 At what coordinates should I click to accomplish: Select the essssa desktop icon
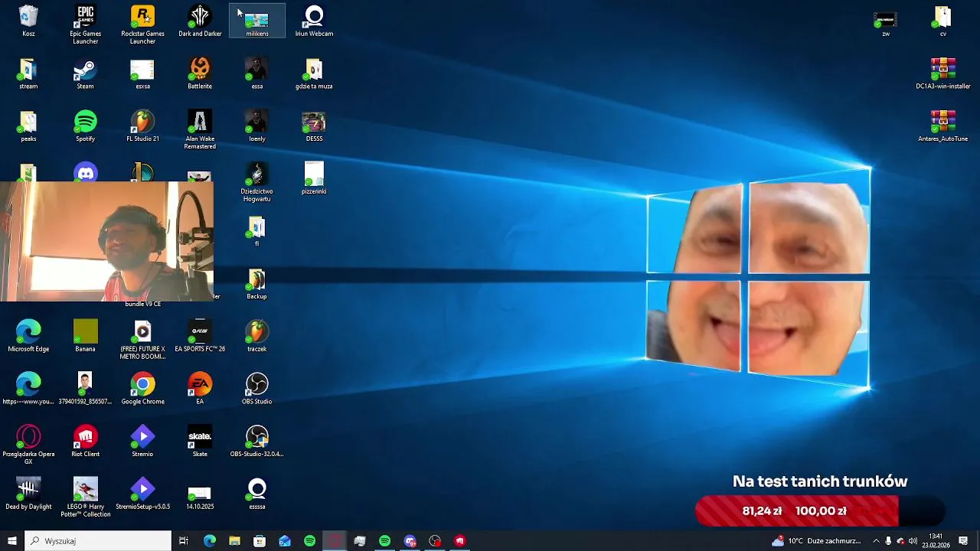(x=256, y=495)
